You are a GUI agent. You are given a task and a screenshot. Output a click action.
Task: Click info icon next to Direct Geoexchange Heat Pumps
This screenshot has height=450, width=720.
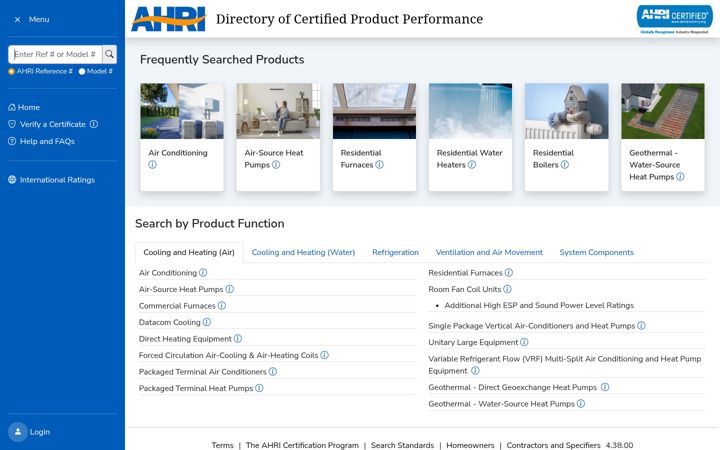pos(605,387)
